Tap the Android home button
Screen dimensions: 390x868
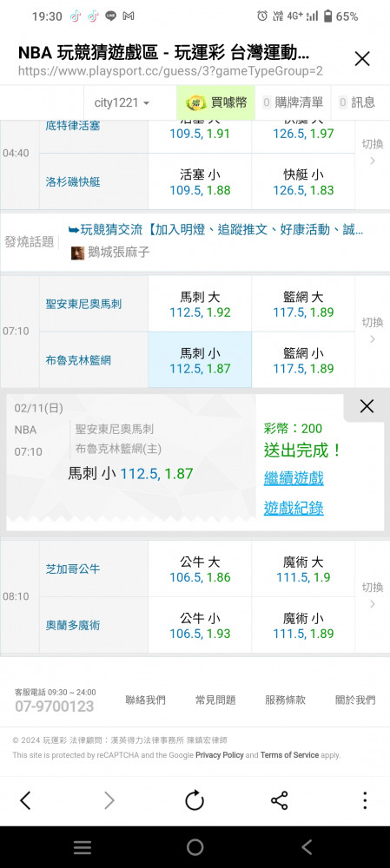point(195,847)
